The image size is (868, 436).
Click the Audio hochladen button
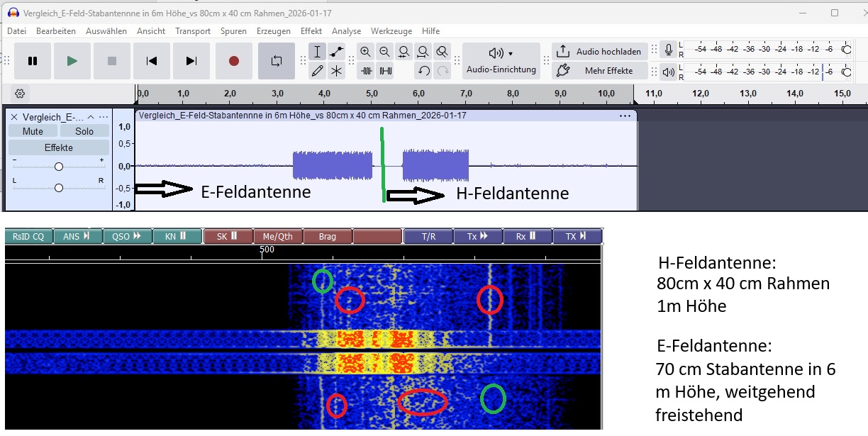(x=600, y=52)
